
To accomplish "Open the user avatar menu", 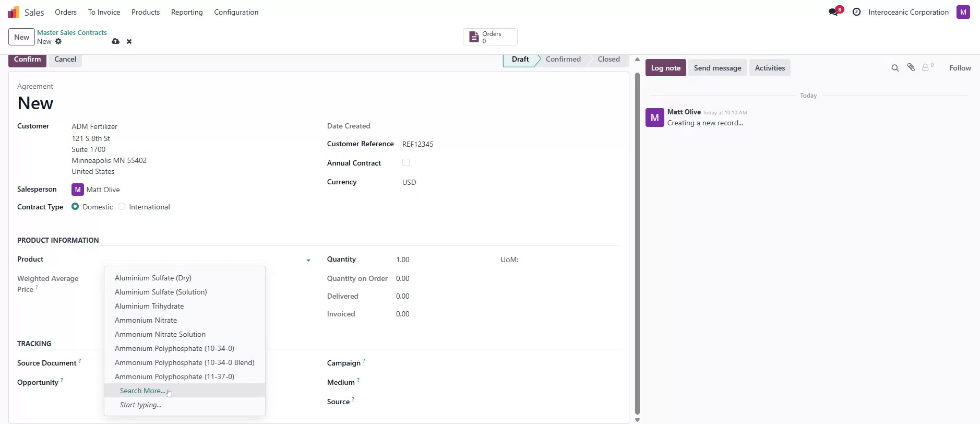I will (963, 12).
